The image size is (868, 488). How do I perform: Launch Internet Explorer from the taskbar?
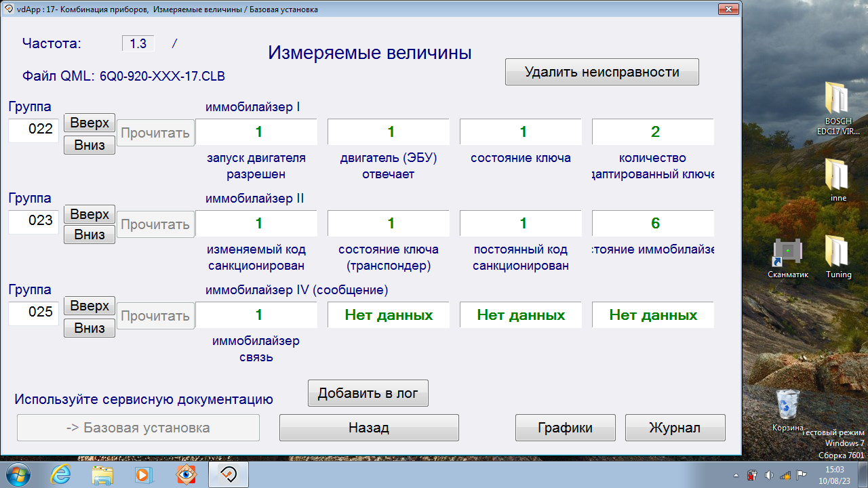(x=60, y=474)
